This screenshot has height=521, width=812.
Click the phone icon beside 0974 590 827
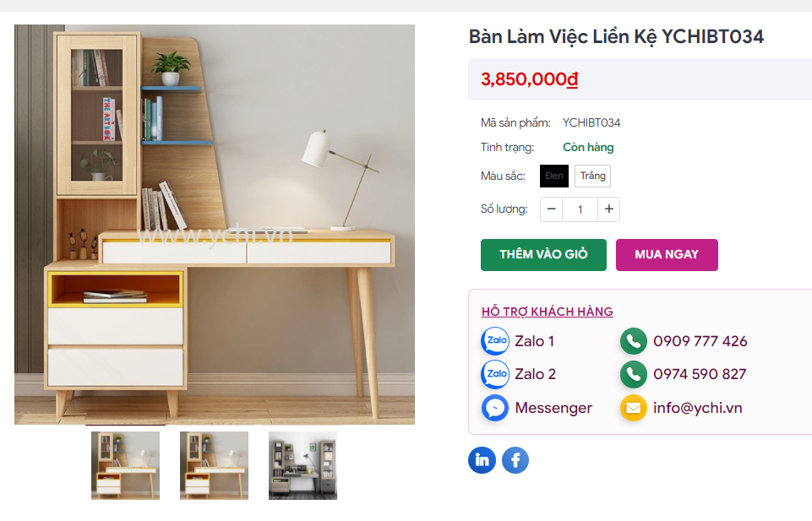pyautogui.click(x=634, y=374)
